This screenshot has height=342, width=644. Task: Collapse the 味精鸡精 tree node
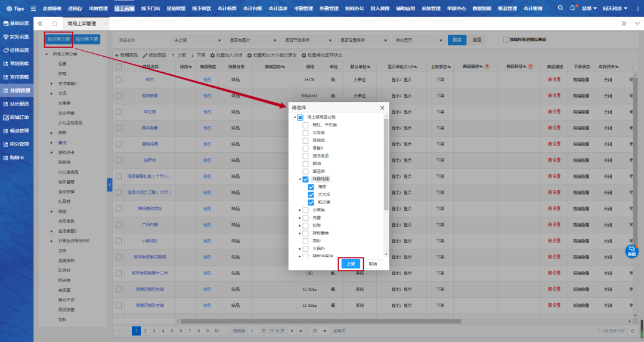coord(299,179)
